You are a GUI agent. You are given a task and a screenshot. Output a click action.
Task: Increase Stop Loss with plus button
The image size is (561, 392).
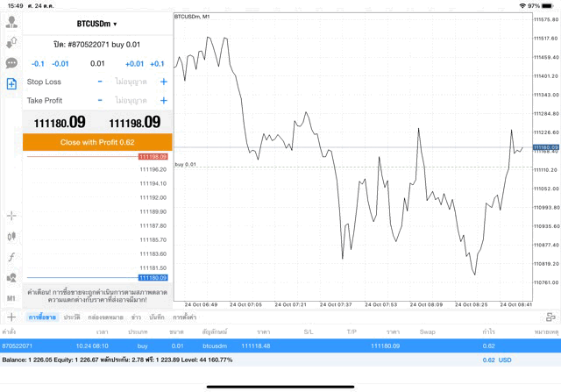click(163, 82)
